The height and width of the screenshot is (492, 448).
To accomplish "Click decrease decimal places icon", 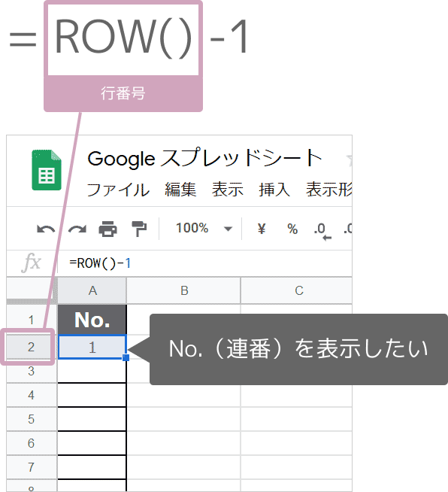I will [322, 231].
